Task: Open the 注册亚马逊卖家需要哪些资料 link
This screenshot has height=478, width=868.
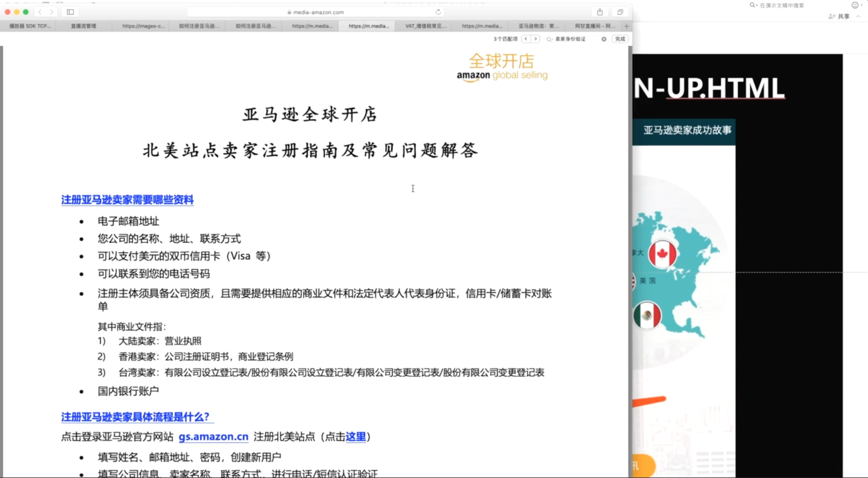Action: click(x=128, y=200)
